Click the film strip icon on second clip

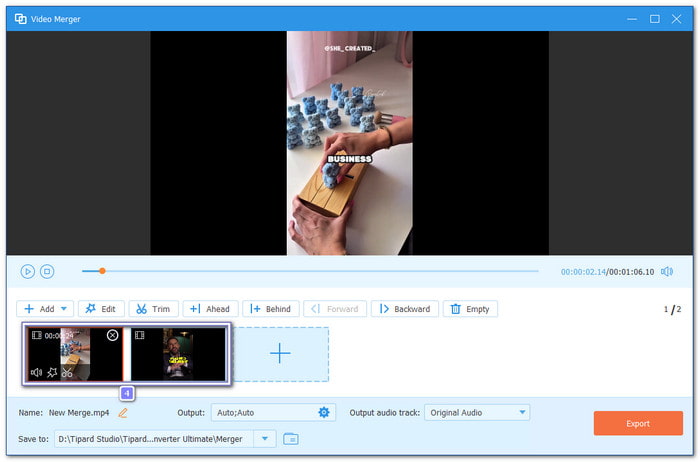(x=140, y=335)
